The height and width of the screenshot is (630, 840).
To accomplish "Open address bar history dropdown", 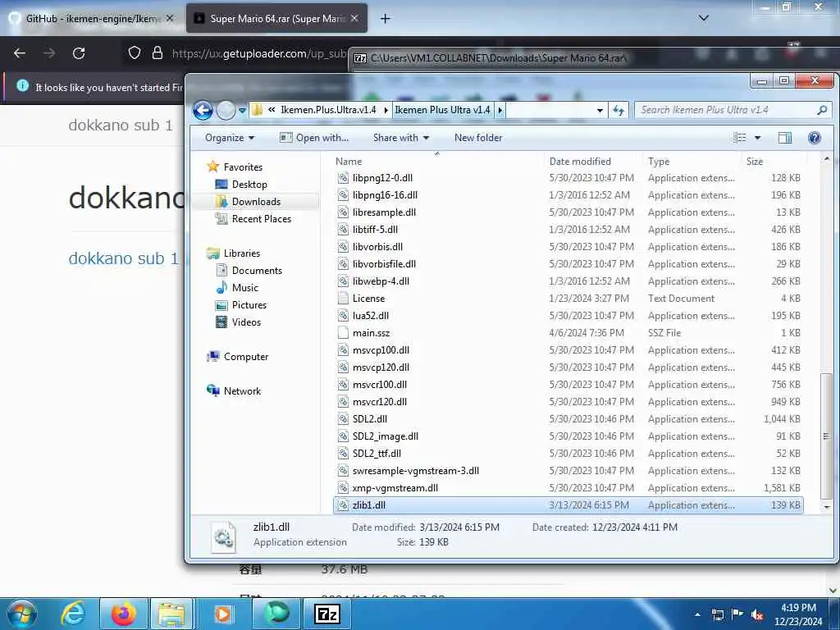I will click(x=600, y=111).
